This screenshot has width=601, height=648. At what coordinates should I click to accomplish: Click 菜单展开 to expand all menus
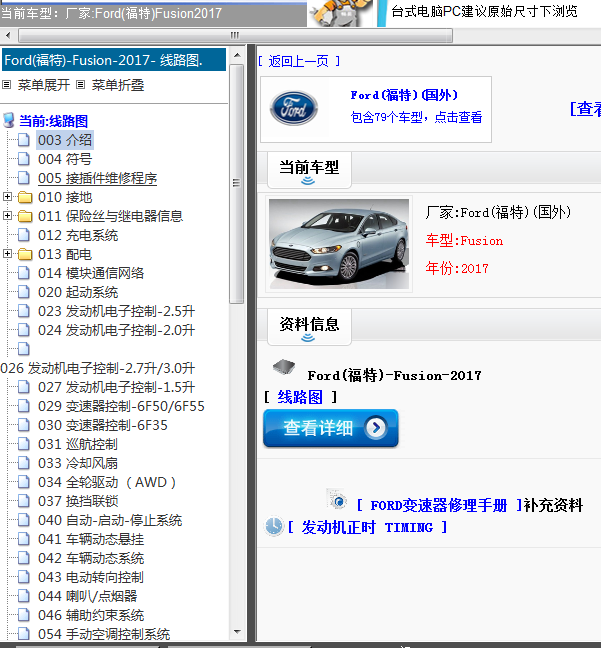tap(43, 85)
